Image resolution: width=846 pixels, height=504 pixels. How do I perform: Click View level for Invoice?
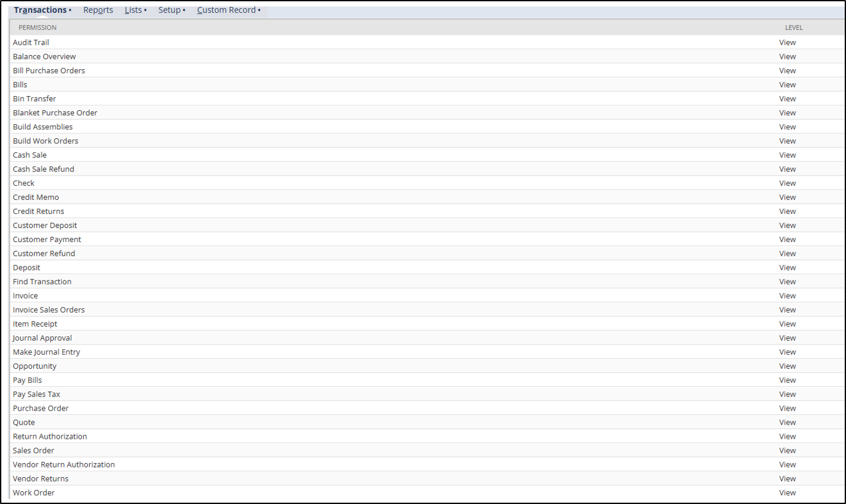[x=787, y=296]
